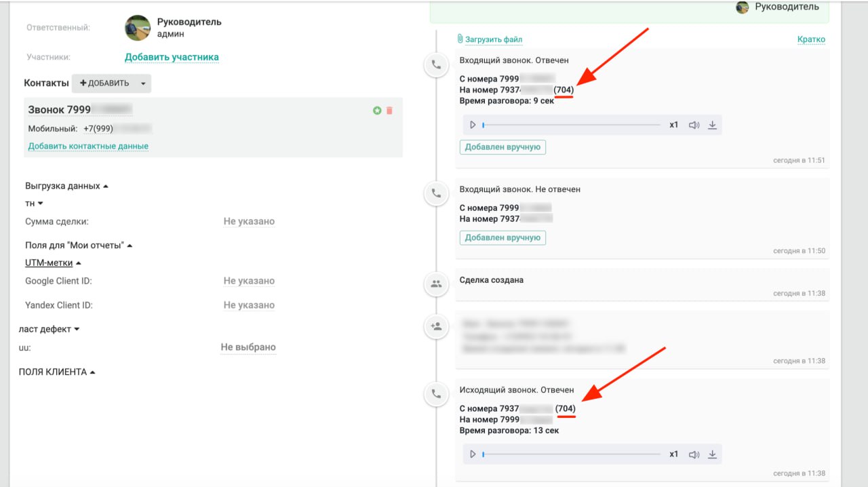This screenshot has height=487, width=868.
Task: Switch to Кратко view
Action: coord(811,39)
